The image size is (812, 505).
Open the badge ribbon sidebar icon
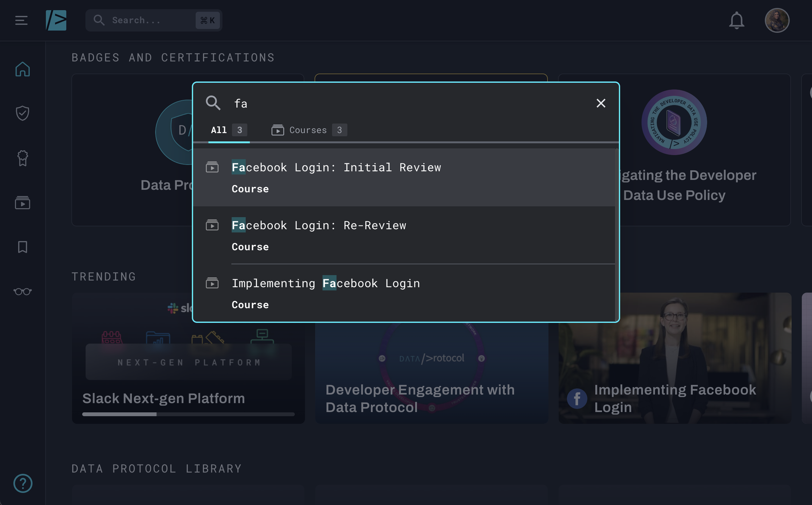(x=22, y=158)
